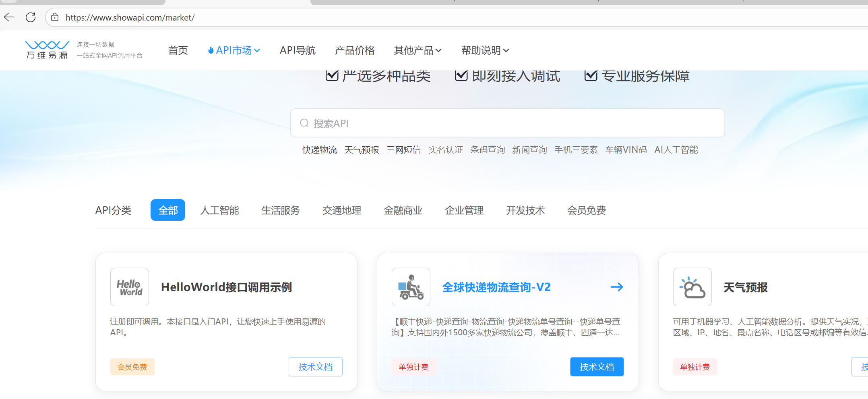Open 技术文档 for 全球快递物流查询-V2
The image size is (868, 399).
click(x=597, y=367)
